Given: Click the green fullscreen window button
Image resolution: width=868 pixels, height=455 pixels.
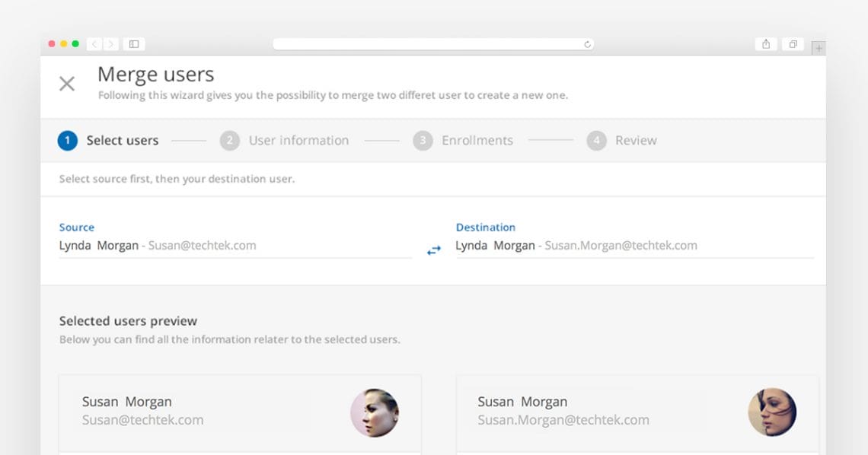Looking at the screenshot, I should tap(75, 44).
